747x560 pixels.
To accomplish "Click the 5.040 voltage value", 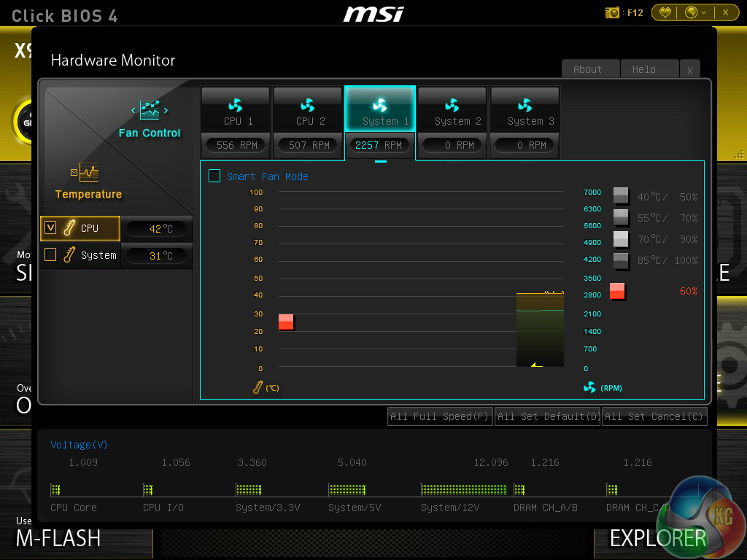I will coord(352,462).
